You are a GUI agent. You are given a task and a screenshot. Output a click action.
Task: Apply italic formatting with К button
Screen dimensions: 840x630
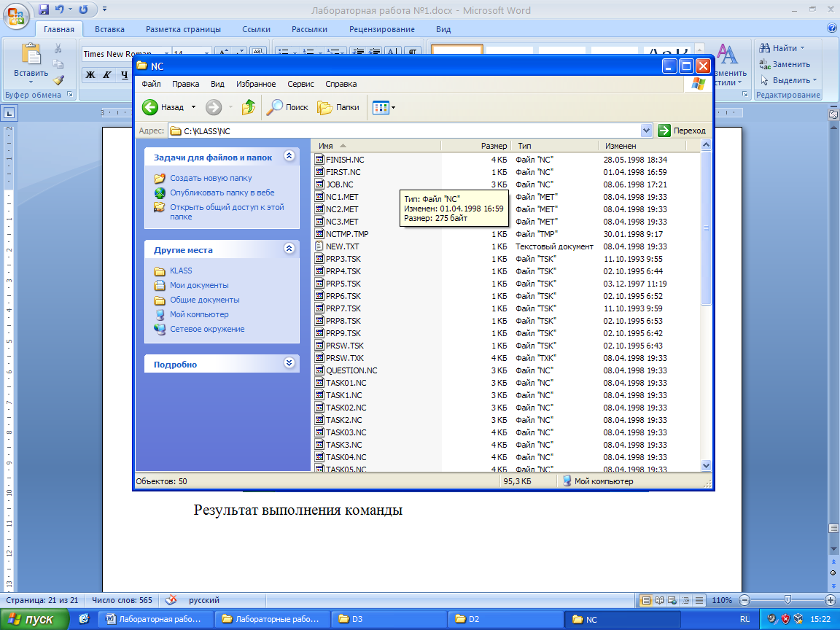coord(106,75)
